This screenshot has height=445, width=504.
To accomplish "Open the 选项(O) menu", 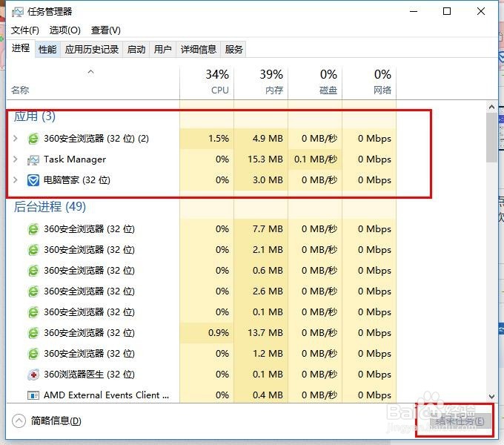I will click(65, 30).
